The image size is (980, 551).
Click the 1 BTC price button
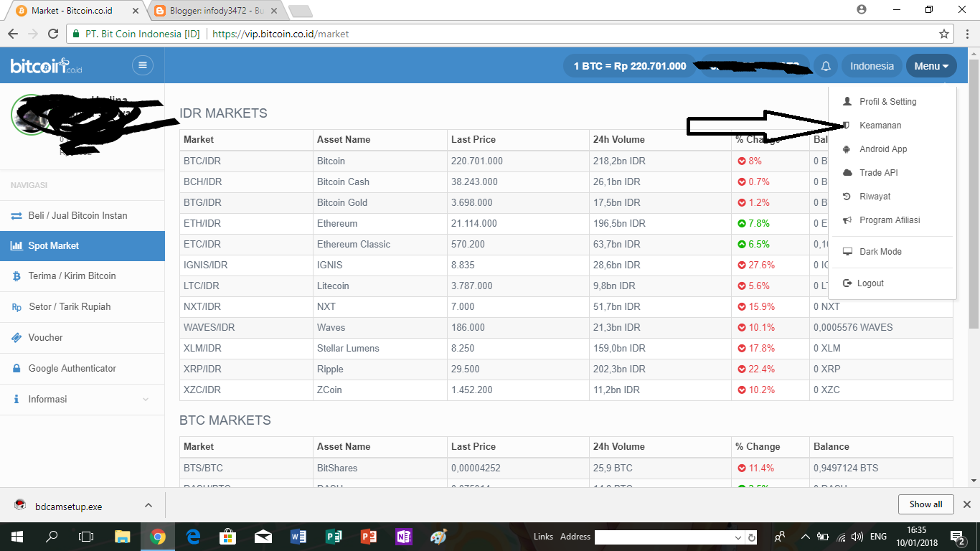630,66
